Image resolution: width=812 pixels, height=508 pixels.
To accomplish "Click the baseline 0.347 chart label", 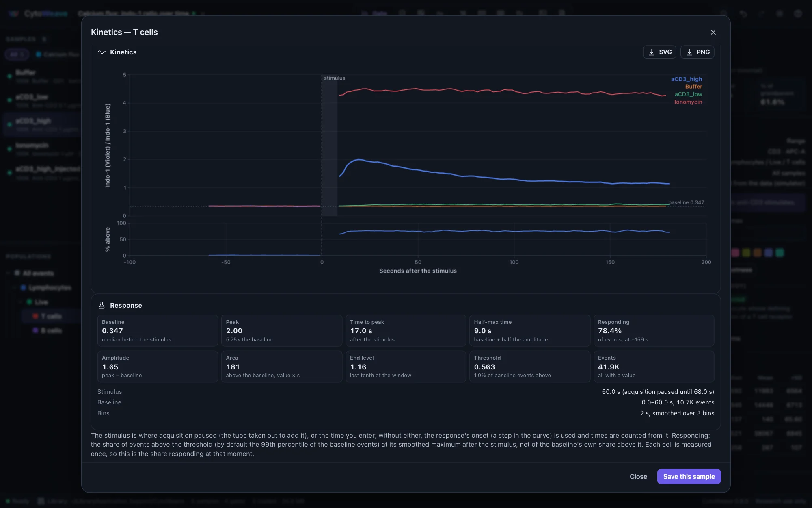I will coord(686,202).
